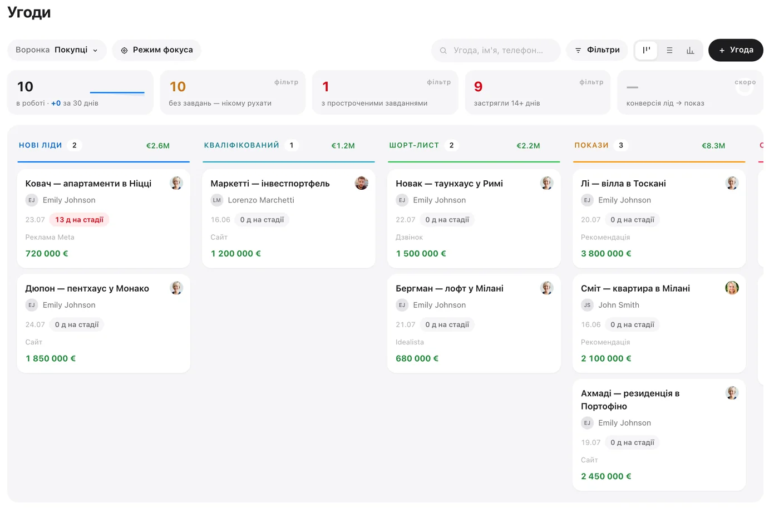Viewport: 779px width, 532px height.
Task: Open the Покупці funnel dropdown
Action: [57, 50]
